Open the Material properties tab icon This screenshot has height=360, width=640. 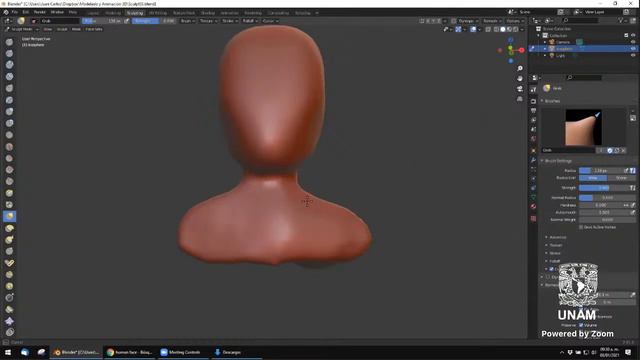(x=533, y=207)
